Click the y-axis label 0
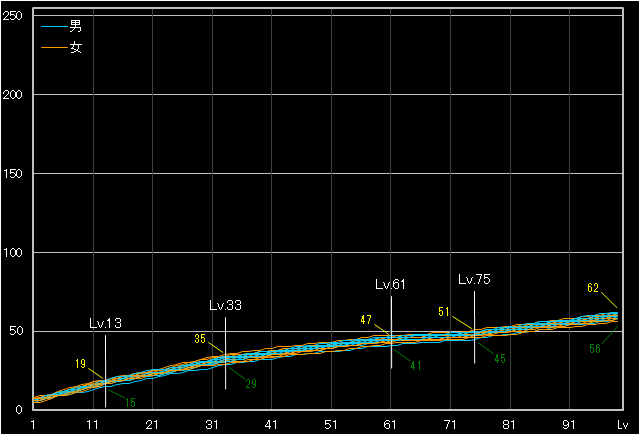This screenshot has width=640, height=435. (x=19, y=410)
